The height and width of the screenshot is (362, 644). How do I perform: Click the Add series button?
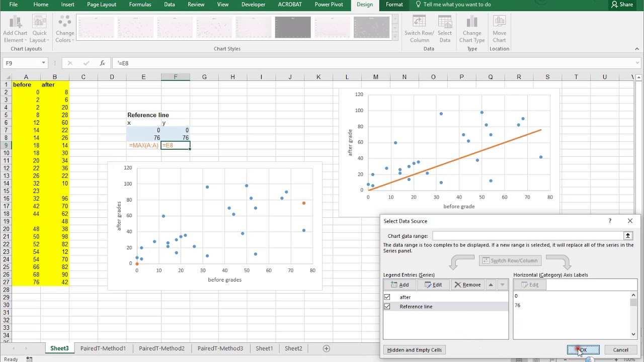click(x=399, y=285)
